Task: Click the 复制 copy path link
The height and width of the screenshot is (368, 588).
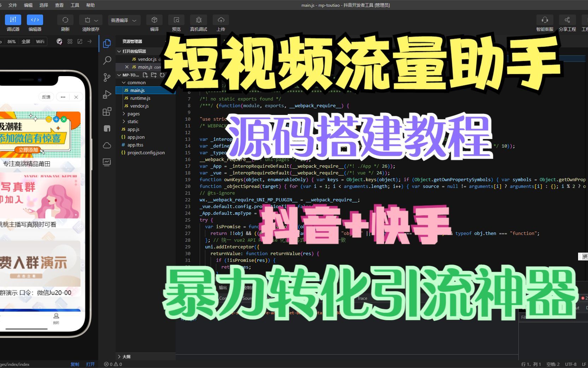Action: pos(75,364)
